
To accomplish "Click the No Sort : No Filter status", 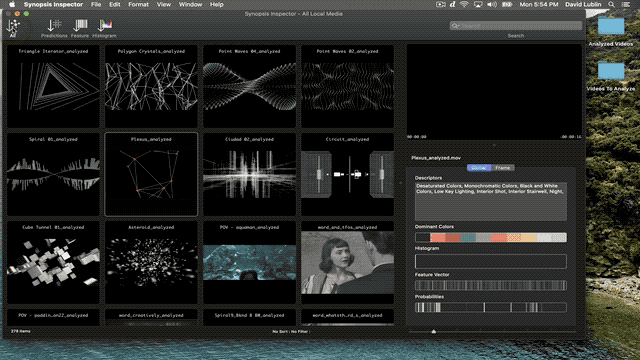I will [291, 331].
